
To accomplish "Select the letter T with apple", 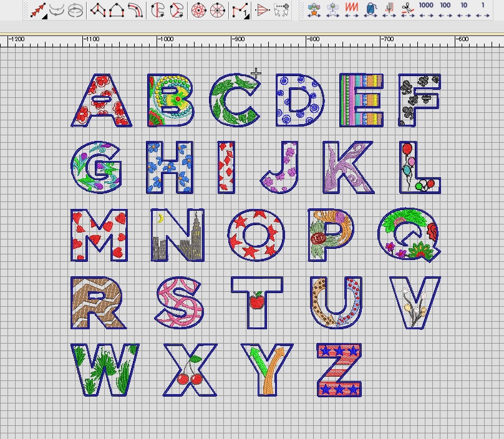I will click(x=257, y=302).
